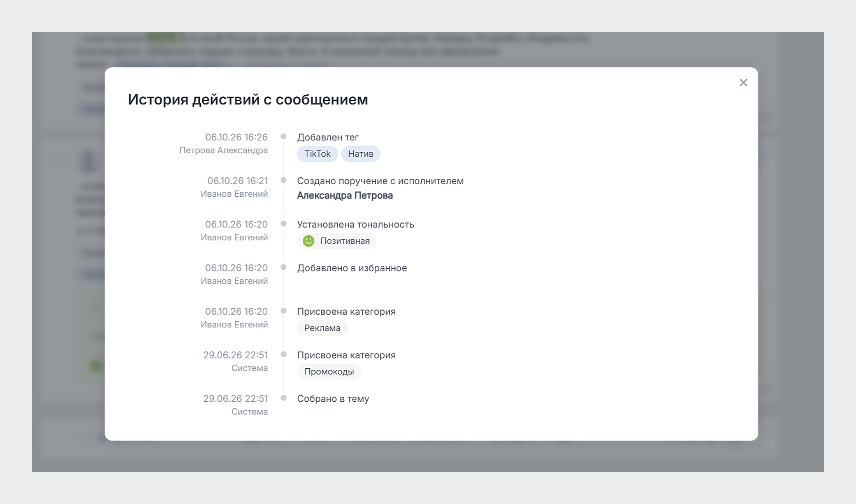
Task: Click the heading История действий с сообщением
Action: pyautogui.click(x=248, y=100)
